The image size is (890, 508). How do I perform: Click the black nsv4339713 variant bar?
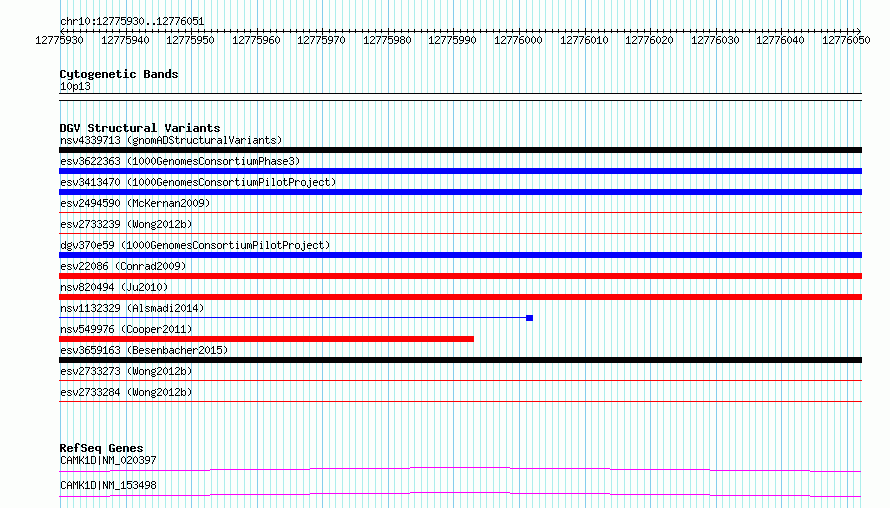(460, 150)
